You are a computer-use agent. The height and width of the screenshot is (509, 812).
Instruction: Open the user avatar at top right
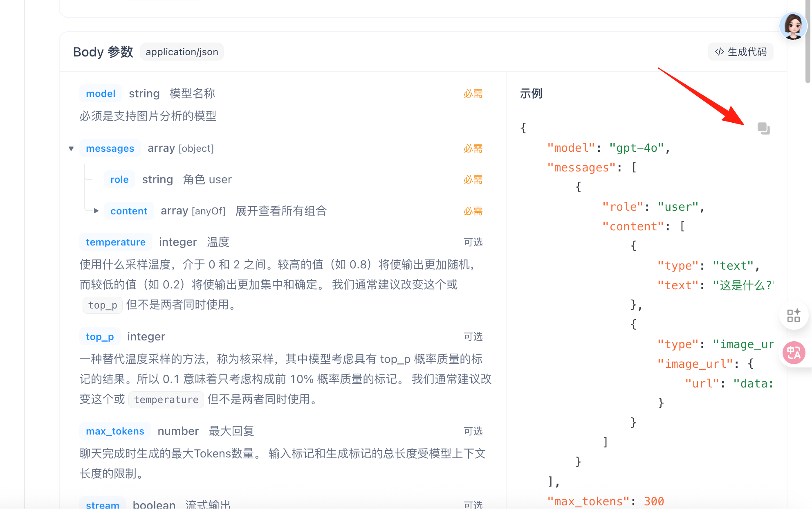pyautogui.click(x=793, y=26)
